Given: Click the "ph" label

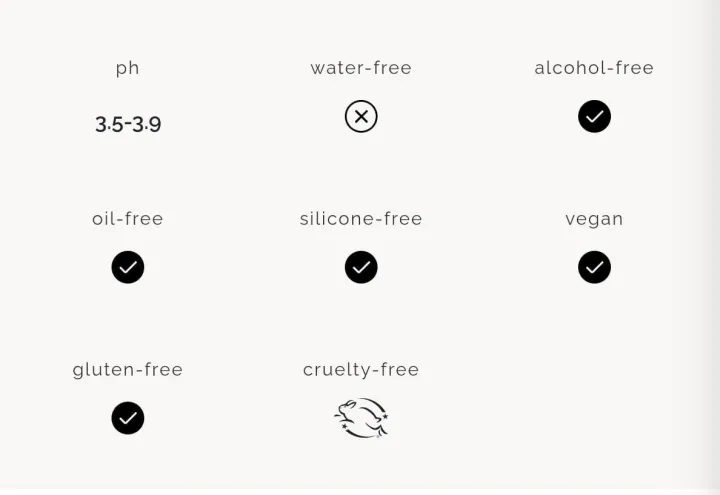Looking at the screenshot, I should coord(128,68).
